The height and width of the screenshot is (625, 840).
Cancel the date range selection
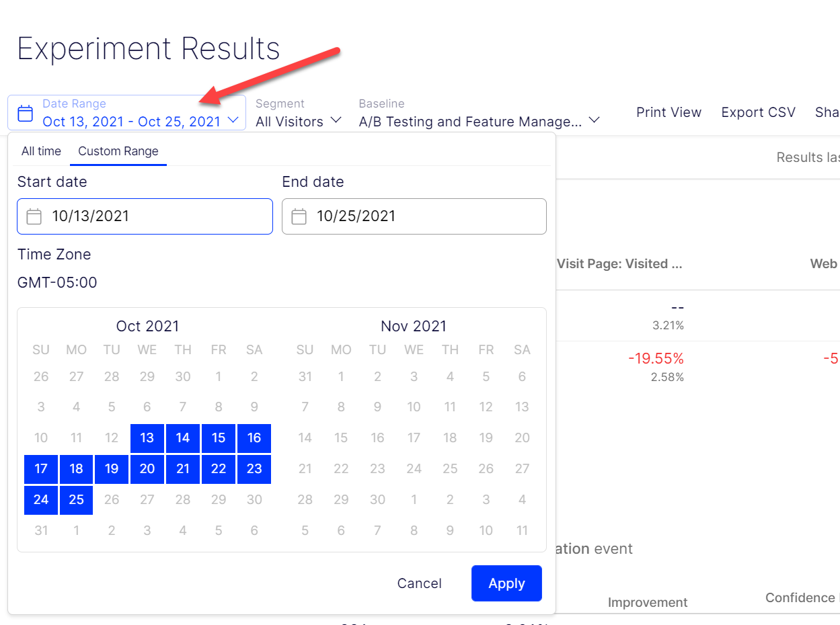tap(419, 583)
